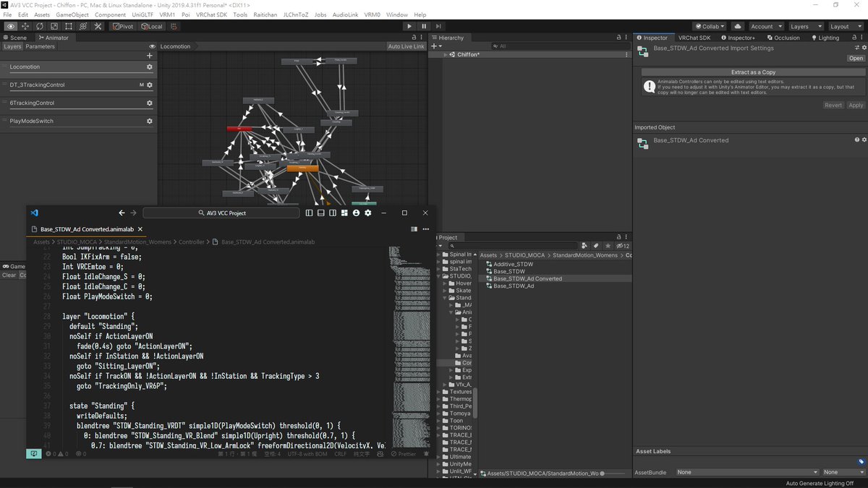The width and height of the screenshot is (868, 488).
Task: Open settings gear of 6TrackingControl layer
Action: pyautogui.click(x=150, y=103)
